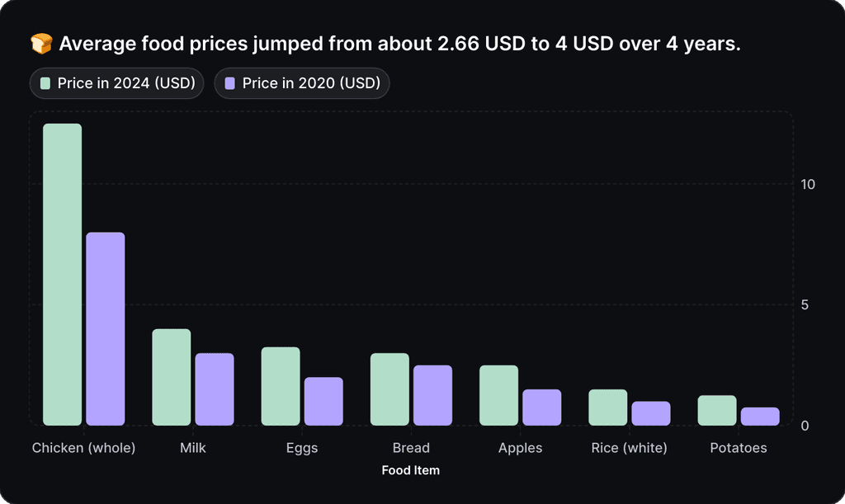
Task: Click the Potatoes axis label
Action: pyautogui.click(x=739, y=448)
